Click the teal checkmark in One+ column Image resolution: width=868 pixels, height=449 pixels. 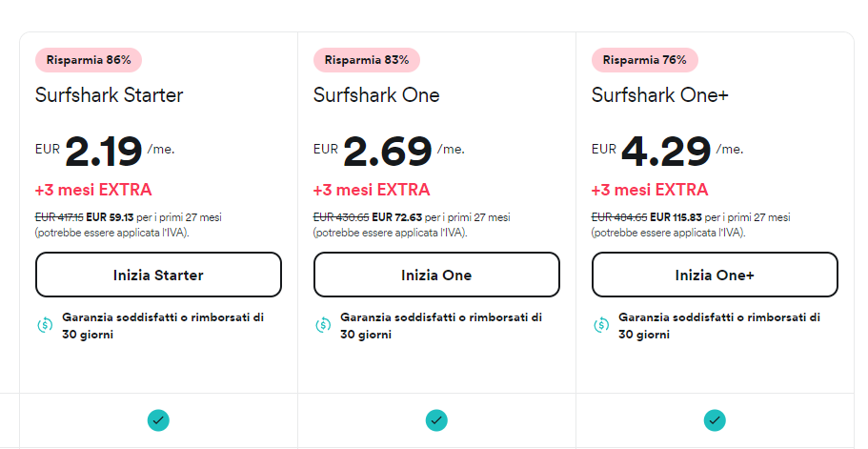[715, 419]
